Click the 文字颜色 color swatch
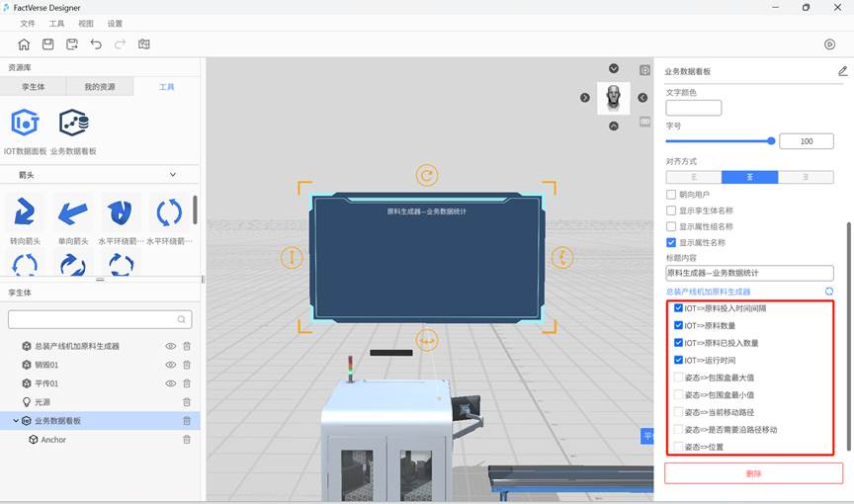 point(693,108)
